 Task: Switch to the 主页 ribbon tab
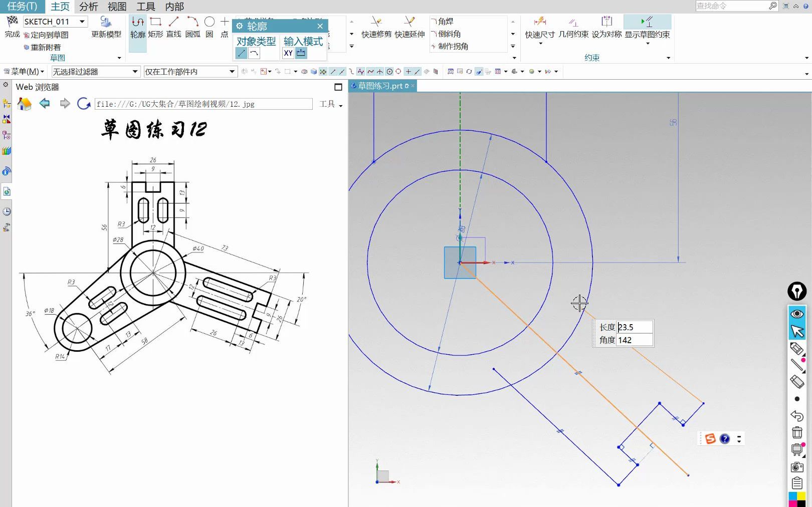[60, 7]
